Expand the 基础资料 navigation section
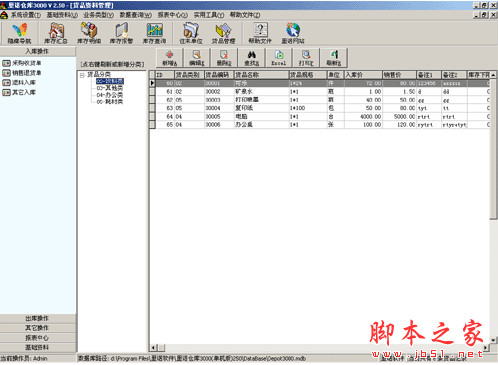The image size is (498, 365). 38,347
